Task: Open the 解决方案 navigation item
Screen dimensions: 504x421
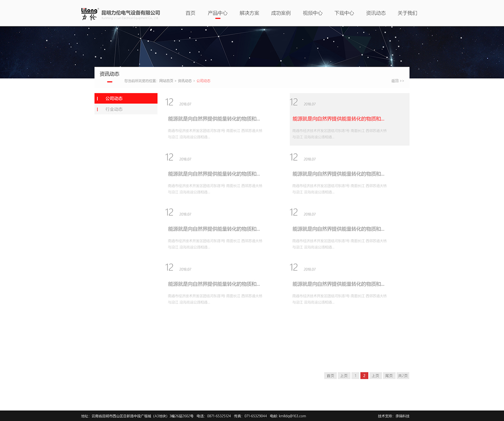Action: 249,13
